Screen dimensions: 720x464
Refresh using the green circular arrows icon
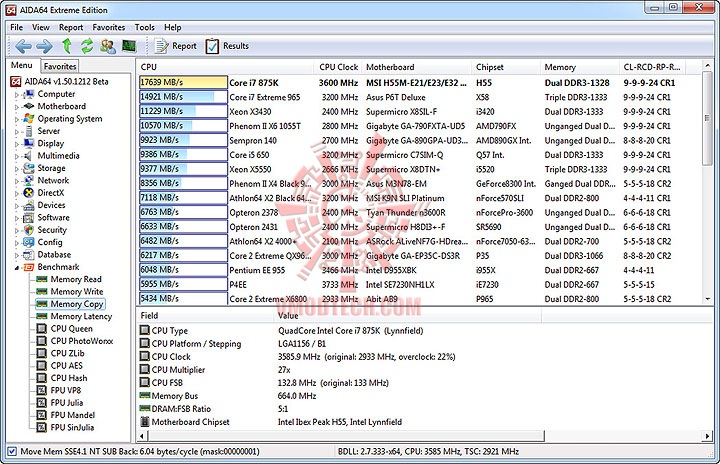[x=87, y=46]
